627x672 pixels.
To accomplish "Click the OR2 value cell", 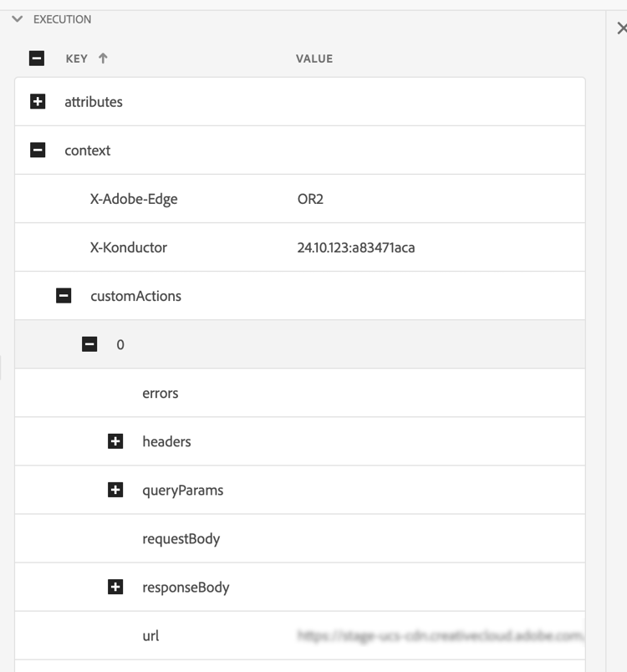I will pyautogui.click(x=310, y=199).
